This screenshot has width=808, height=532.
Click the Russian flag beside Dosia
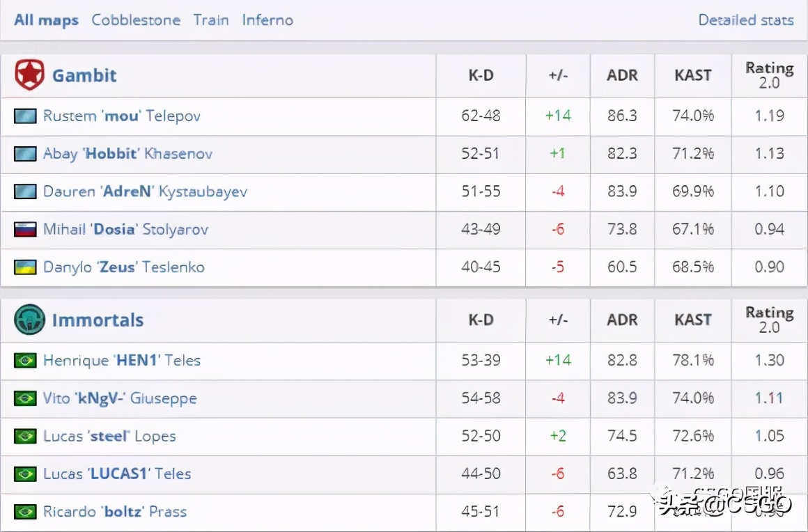pos(25,229)
